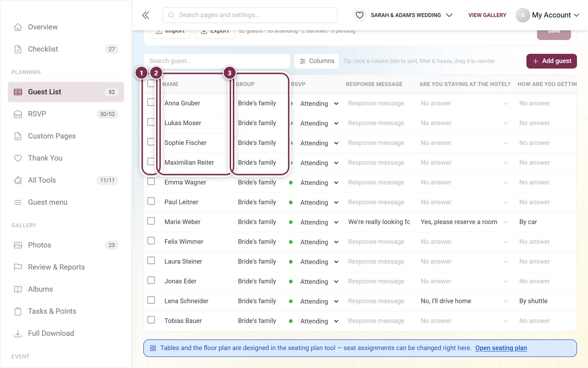
Task: Expand hotel answer dropdown for Lena Schneider
Action: tap(506, 301)
